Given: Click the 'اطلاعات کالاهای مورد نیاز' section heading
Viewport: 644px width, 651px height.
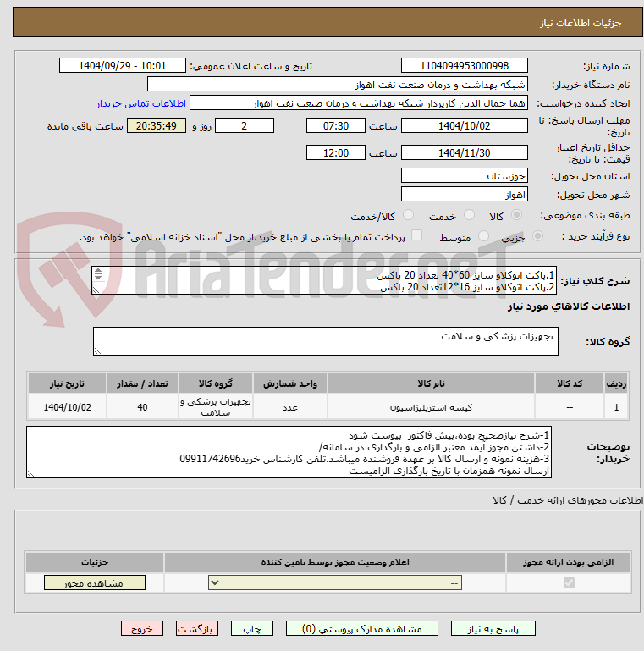Looking at the screenshot, I should (568, 306).
